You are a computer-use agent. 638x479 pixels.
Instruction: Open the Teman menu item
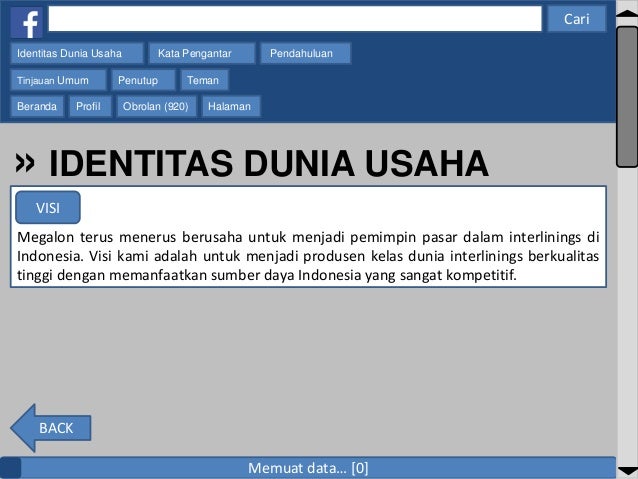click(x=205, y=80)
